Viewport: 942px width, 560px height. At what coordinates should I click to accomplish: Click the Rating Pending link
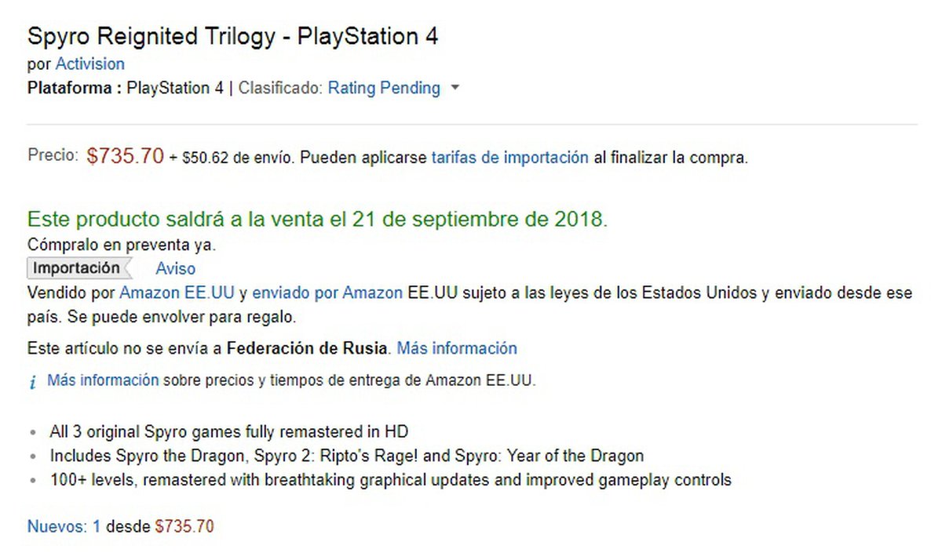click(x=383, y=88)
